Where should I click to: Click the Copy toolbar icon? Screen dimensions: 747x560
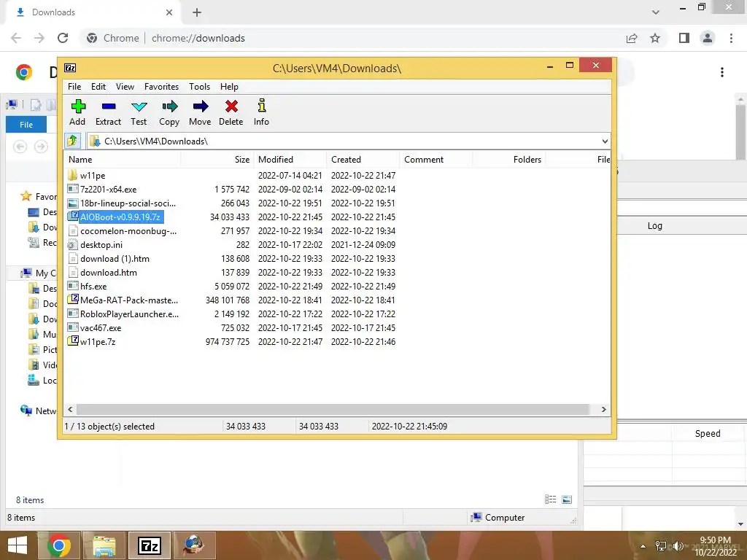point(169,106)
